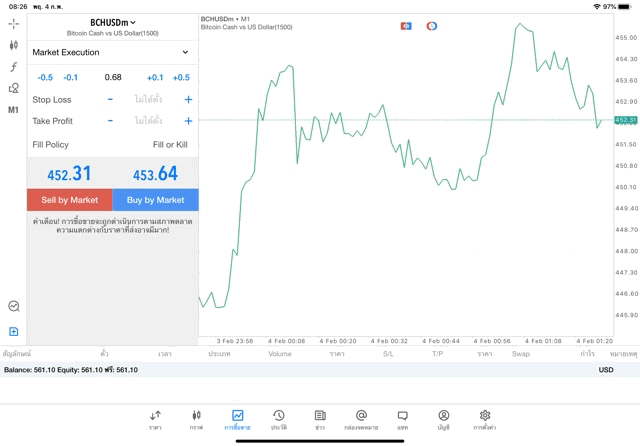Open the mailbox tab with @ icon

[x=361, y=420]
